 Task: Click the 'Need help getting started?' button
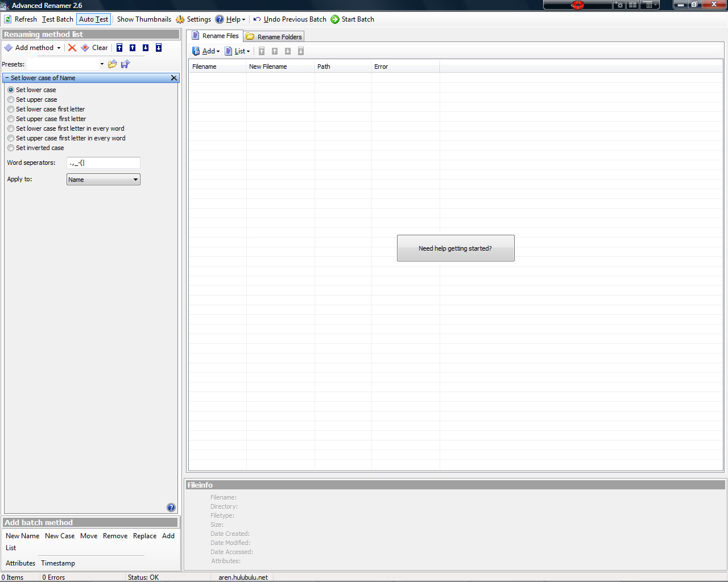click(x=456, y=248)
